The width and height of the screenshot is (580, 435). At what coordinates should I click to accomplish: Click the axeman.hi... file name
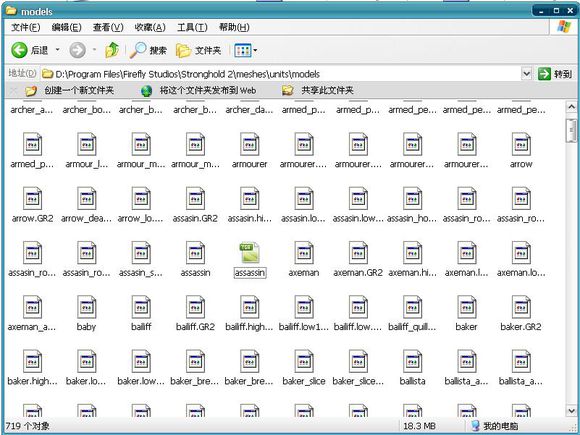pyautogui.click(x=412, y=273)
